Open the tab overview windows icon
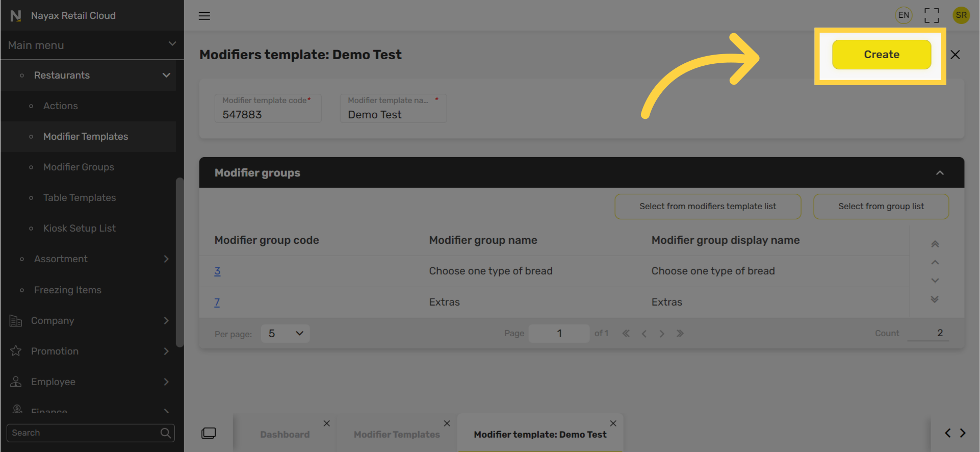The height and width of the screenshot is (452, 980). point(209,433)
